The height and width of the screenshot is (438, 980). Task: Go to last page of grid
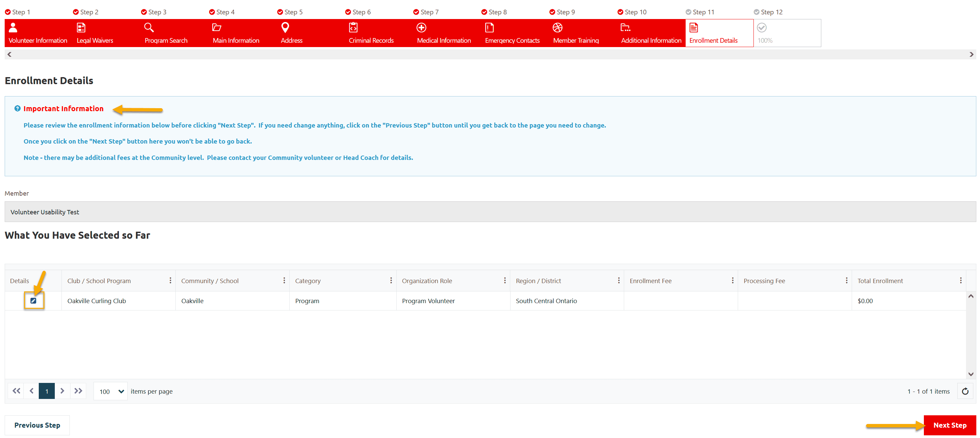click(x=78, y=391)
